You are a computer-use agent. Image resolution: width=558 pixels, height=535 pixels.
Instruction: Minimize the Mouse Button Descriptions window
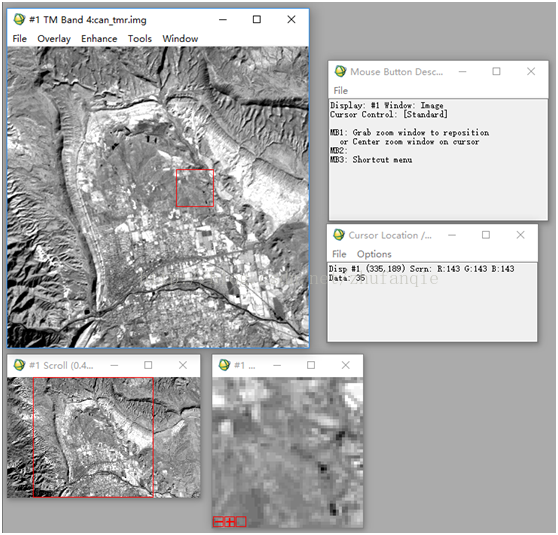point(462,72)
